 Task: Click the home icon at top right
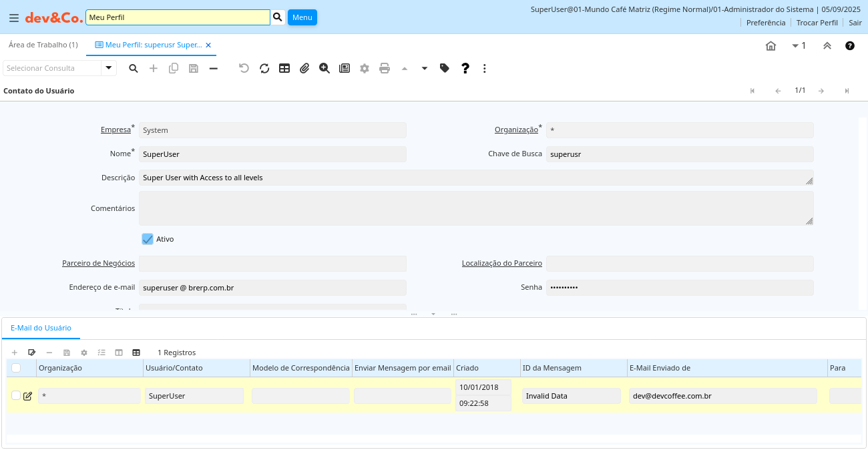(771, 46)
